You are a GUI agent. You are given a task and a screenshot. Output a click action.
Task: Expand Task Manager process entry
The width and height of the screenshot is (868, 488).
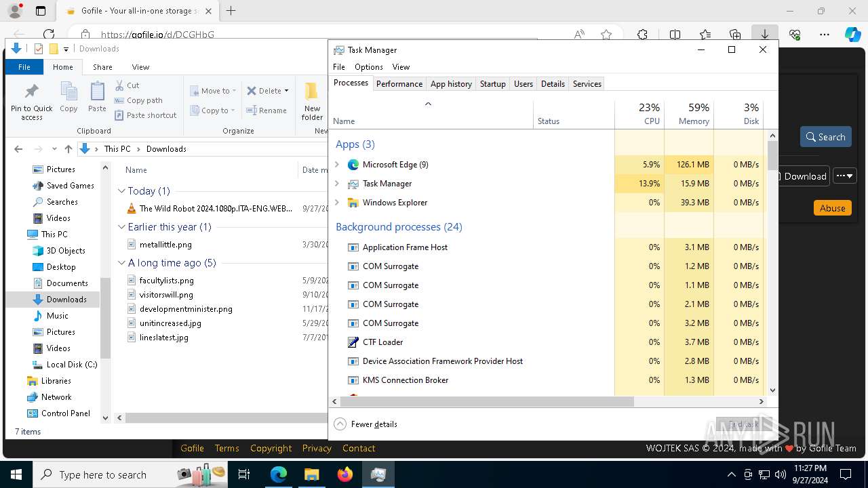[337, 184]
